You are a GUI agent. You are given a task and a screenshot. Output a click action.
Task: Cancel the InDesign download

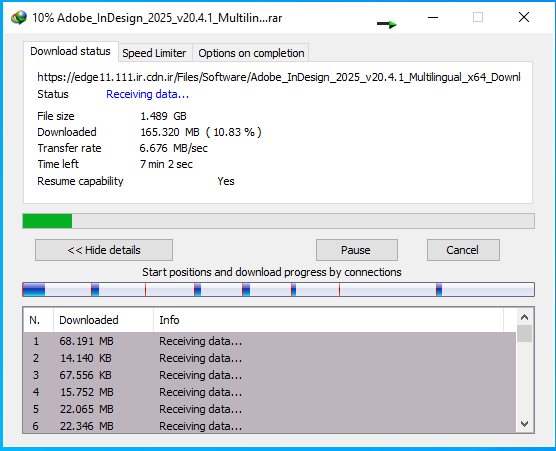click(463, 250)
